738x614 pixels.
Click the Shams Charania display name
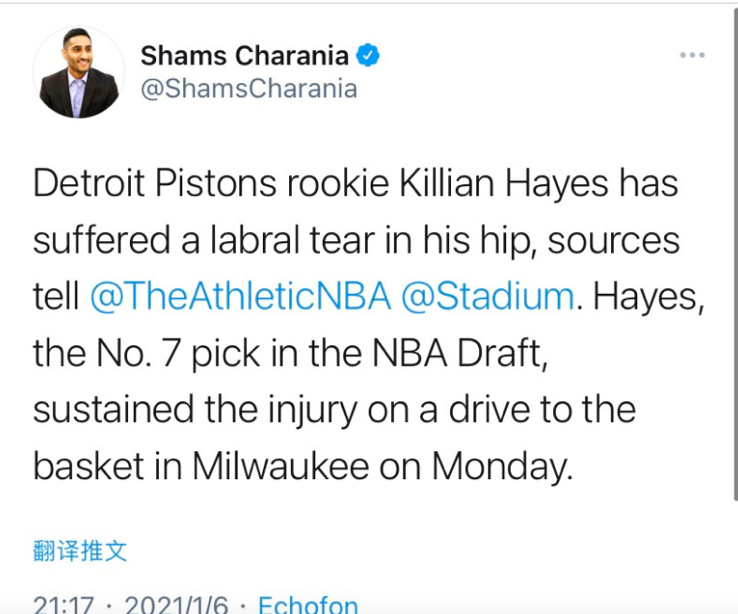(245, 56)
